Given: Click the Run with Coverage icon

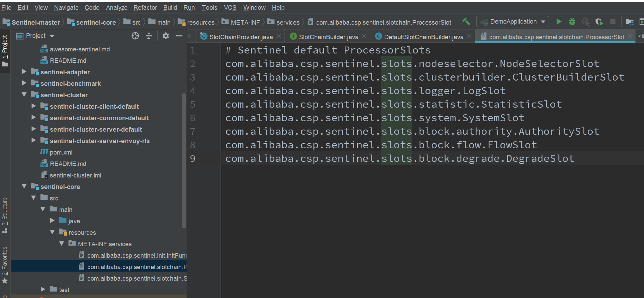Looking at the screenshot, I should coord(599,22).
